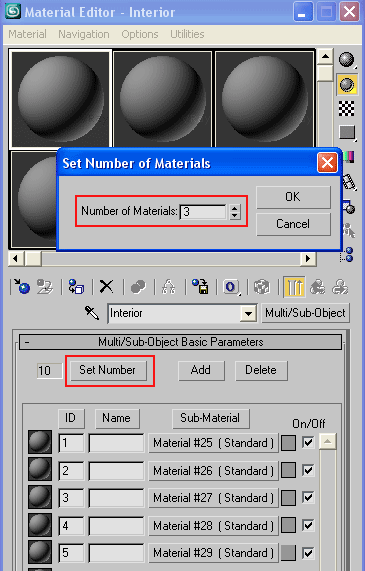Screen dimensions: 365x571
Task: Click the Get Material icon
Action: pos(22,287)
